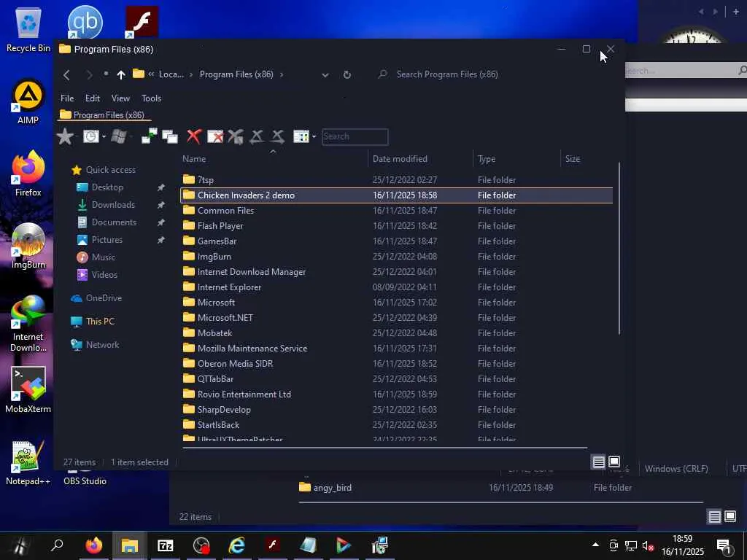Viewport: 747px width, 560px height.
Task: Switch to details view in status bar
Action: [598, 462]
